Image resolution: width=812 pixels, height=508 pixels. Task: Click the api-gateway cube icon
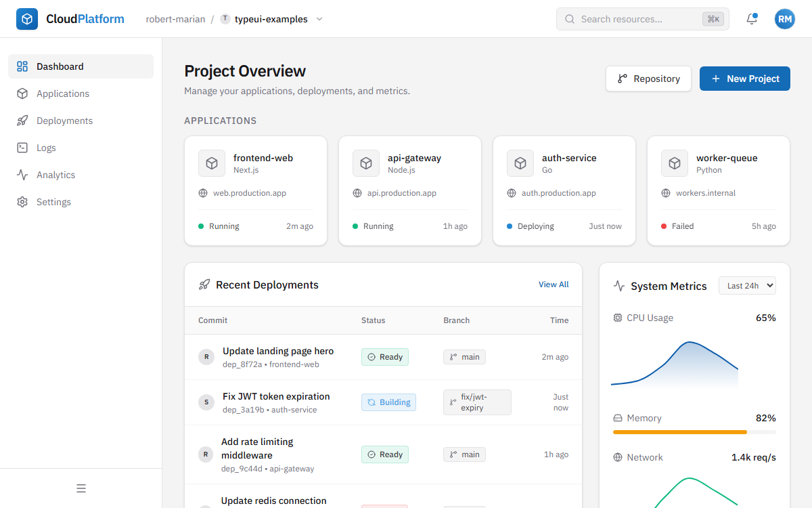coord(366,163)
